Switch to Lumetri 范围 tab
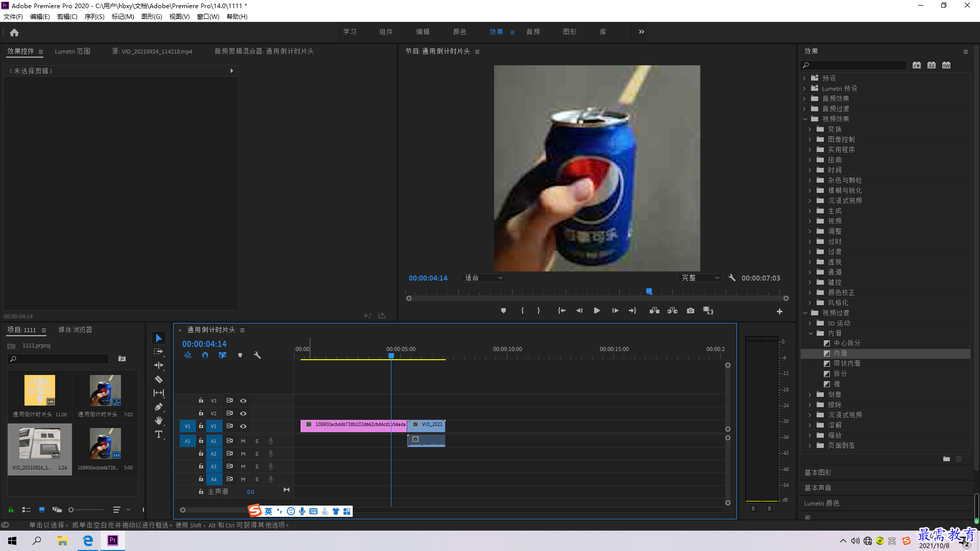The width and height of the screenshot is (980, 551). coord(72,51)
